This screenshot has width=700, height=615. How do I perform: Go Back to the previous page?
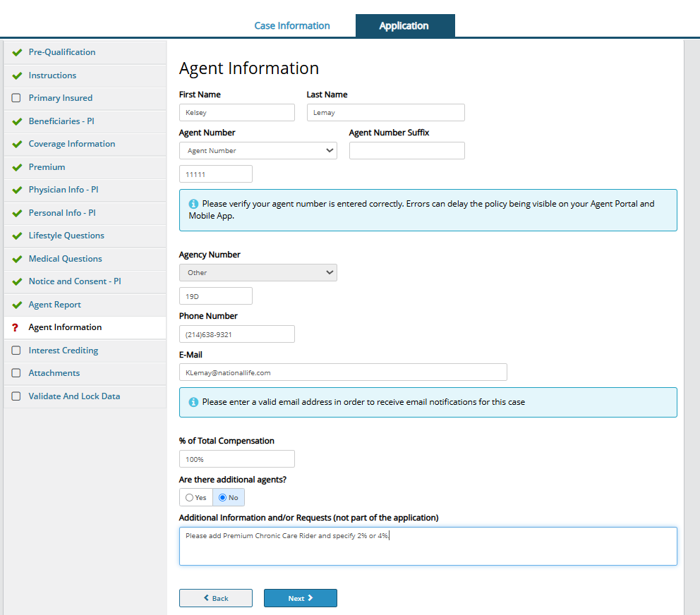(215, 598)
